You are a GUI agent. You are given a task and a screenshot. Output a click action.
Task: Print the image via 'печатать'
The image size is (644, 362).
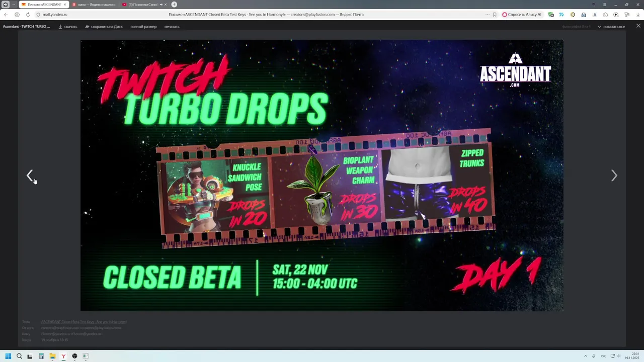pos(172,27)
